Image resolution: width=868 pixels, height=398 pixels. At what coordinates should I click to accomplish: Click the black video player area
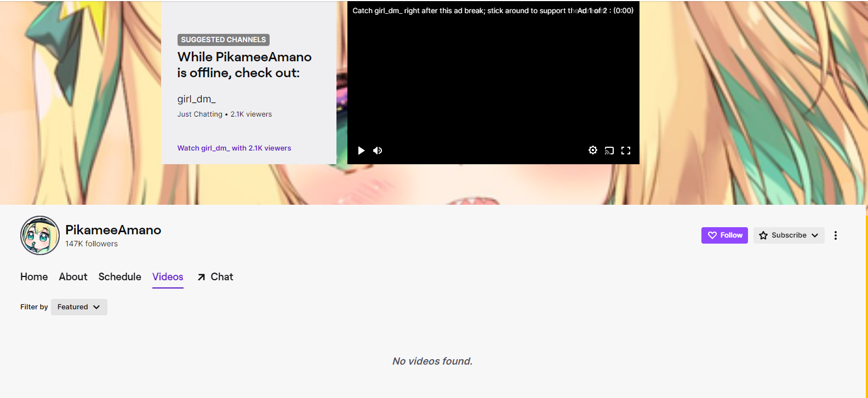pos(493,82)
